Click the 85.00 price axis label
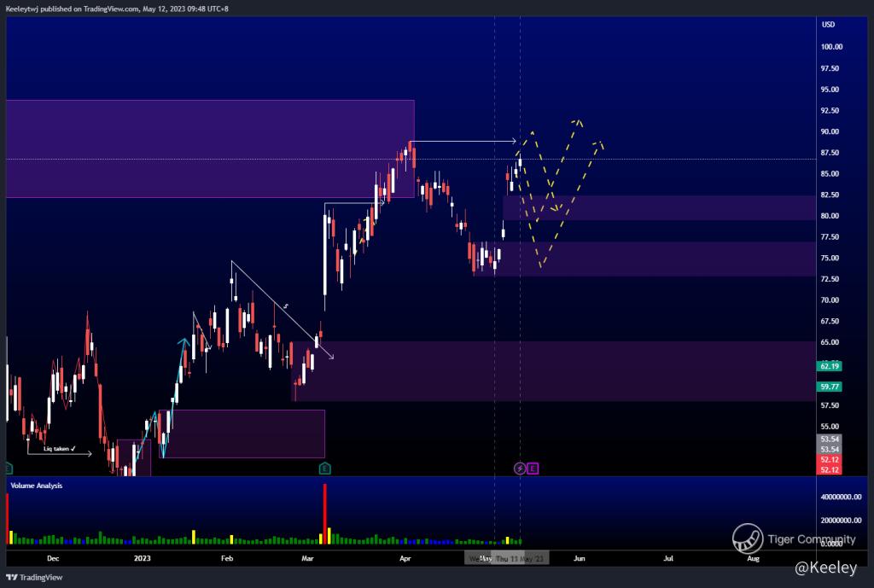The image size is (874, 588). (x=830, y=173)
